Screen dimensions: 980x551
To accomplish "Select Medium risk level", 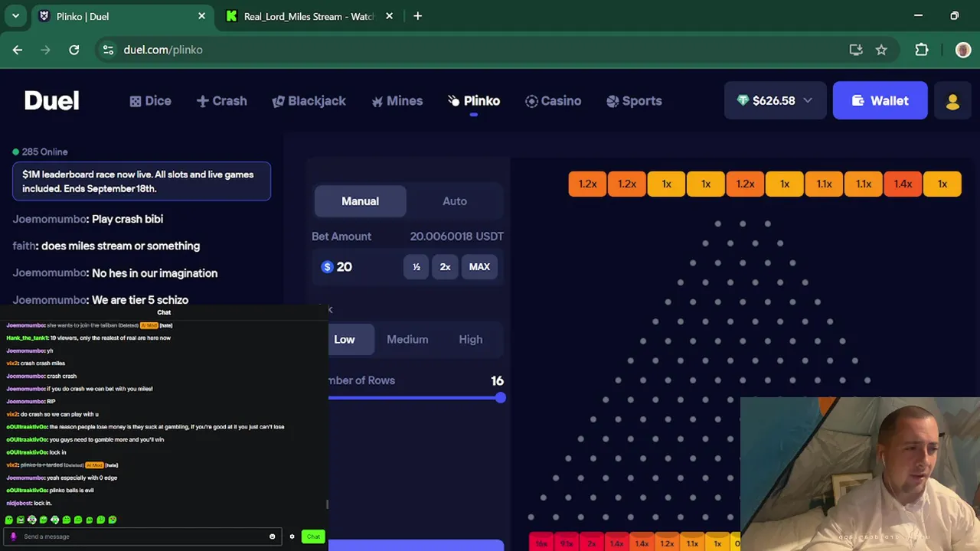I will click(407, 340).
